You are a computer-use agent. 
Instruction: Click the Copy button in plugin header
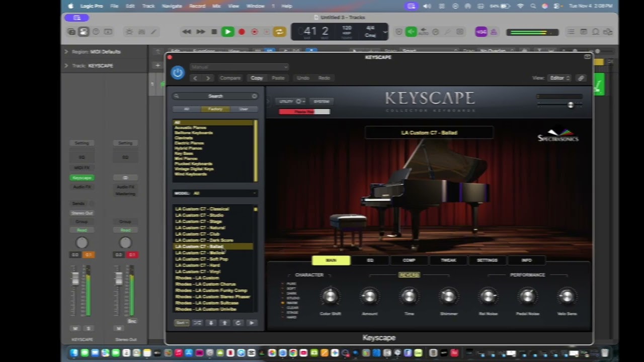(257, 78)
